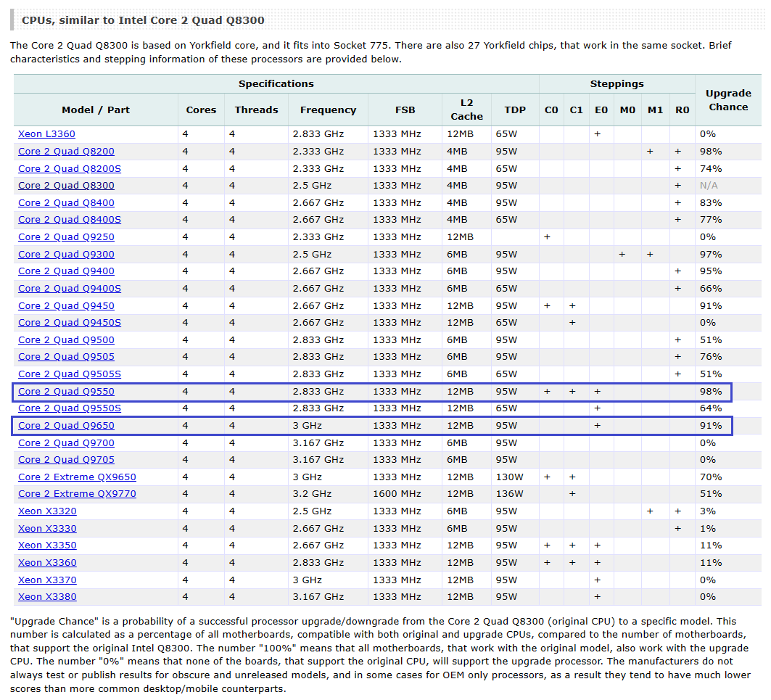771x700 pixels.
Task: Click the C1 stepping column header
Action: point(577,110)
